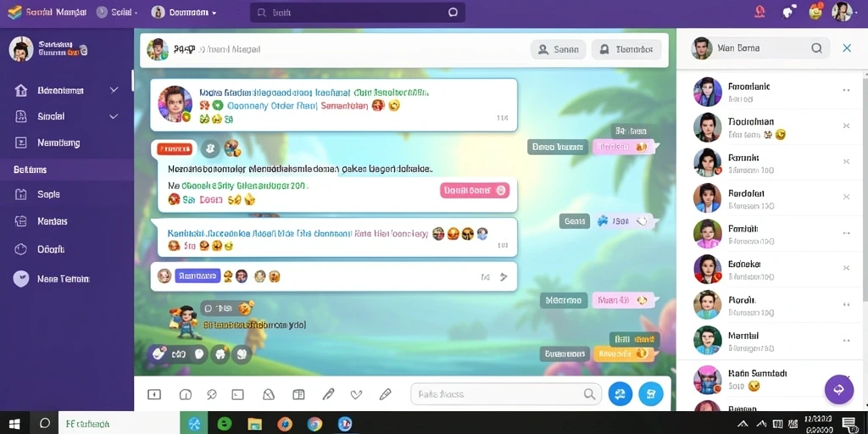Image resolution: width=868 pixels, height=434 pixels.
Task: Open the Social dropdown in top bar
Action: (x=117, y=12)
